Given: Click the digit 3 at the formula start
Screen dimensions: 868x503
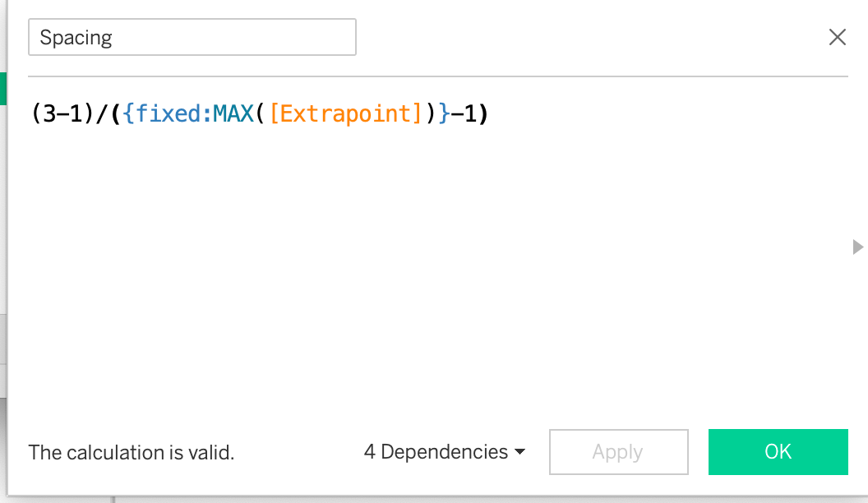Looking at the screenshot, I should point(48,113).
